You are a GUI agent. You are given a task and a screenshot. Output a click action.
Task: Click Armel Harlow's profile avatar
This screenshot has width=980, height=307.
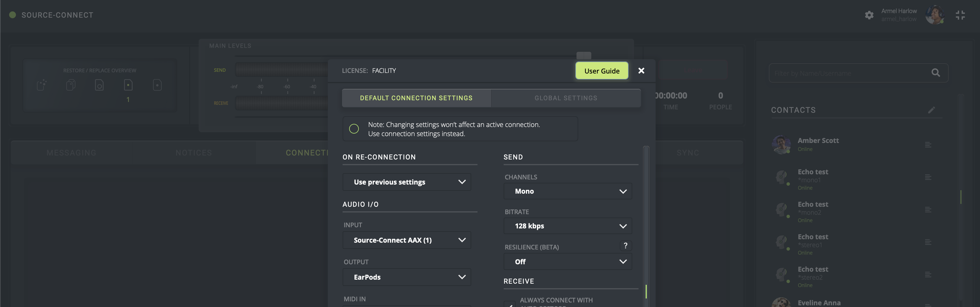934,15
